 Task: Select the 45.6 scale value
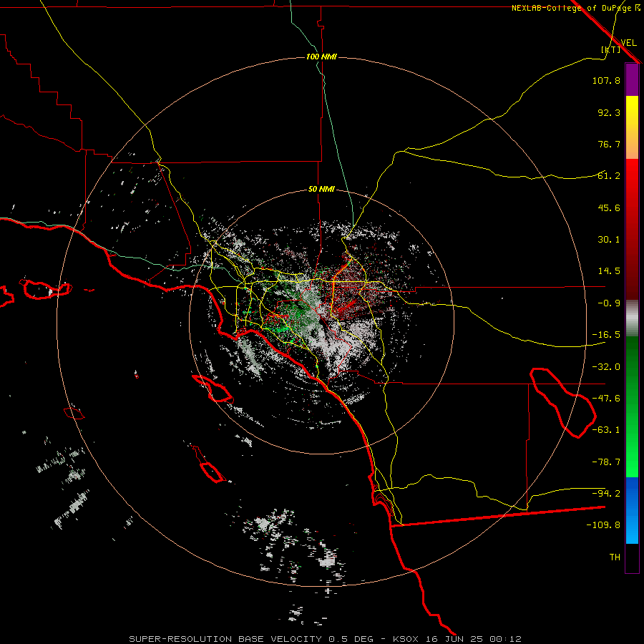tap(609, 208)
